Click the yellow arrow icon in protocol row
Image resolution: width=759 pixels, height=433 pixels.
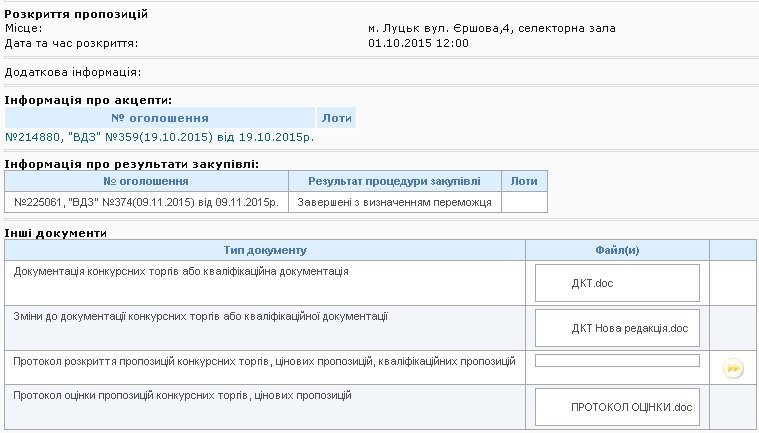pyautogui.click(x=733, y=369)
